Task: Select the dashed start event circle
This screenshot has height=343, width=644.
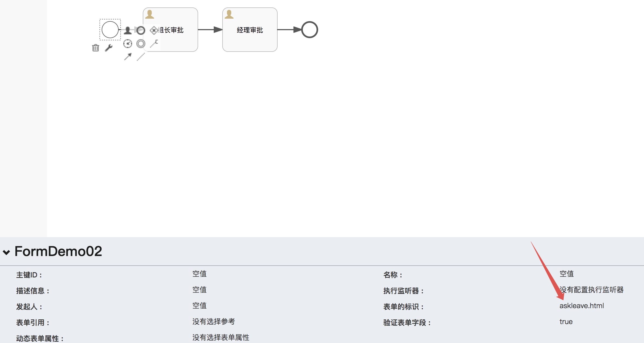Action: [110, 30]
